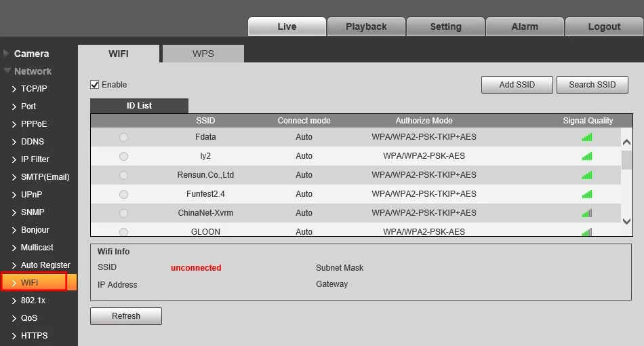
Task: Choose the ly2 network radio button
Action: [123, 156]
